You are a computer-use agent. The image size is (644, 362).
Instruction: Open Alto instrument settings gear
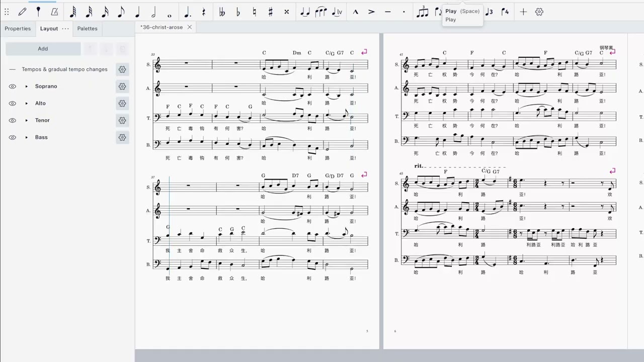tap(122, 104)
